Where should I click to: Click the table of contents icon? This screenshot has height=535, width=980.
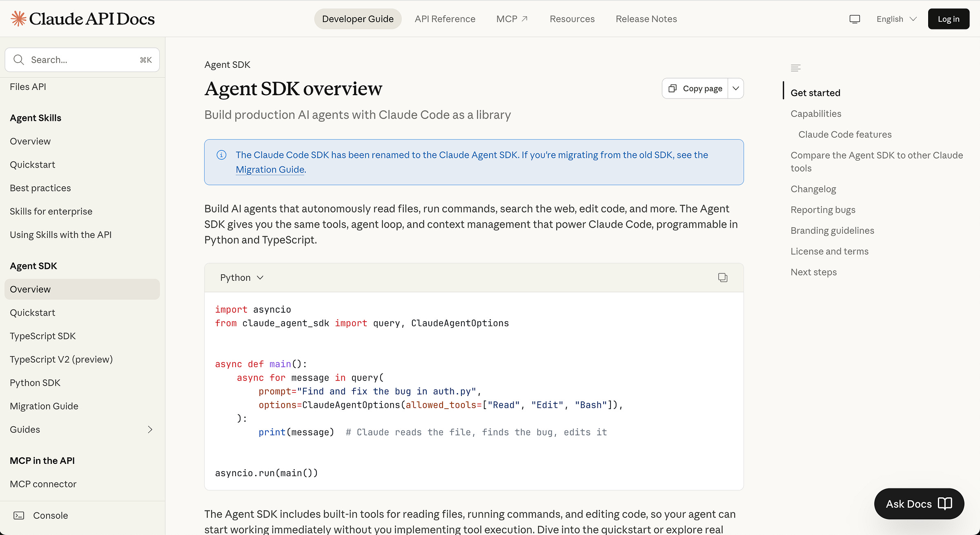pos(795,68)
